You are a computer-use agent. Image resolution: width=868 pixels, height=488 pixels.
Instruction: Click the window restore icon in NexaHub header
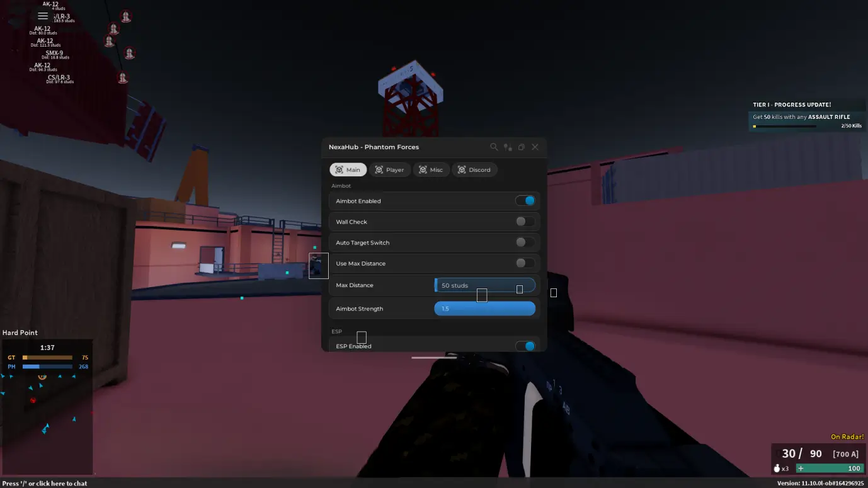pyautogui.click(x=522, y=147)
